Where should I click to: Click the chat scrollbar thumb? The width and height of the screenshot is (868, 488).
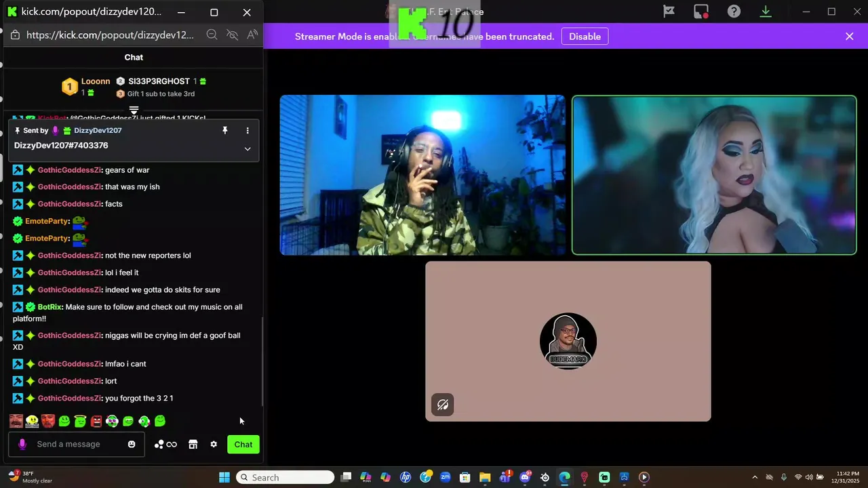[262, 361]
